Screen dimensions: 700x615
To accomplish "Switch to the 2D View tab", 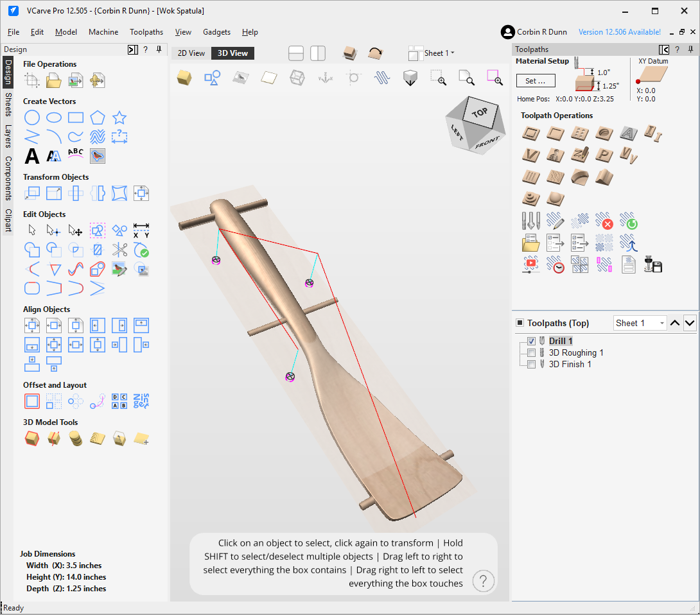I will [x=191, y=53].
